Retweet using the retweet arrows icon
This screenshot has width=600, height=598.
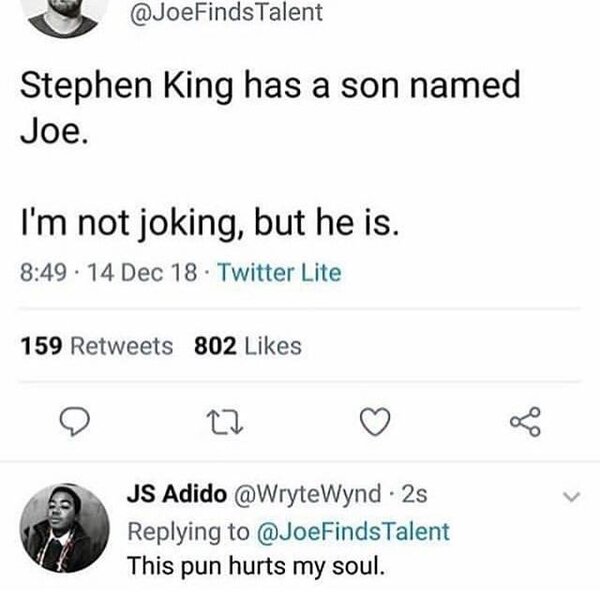[221, 427]
